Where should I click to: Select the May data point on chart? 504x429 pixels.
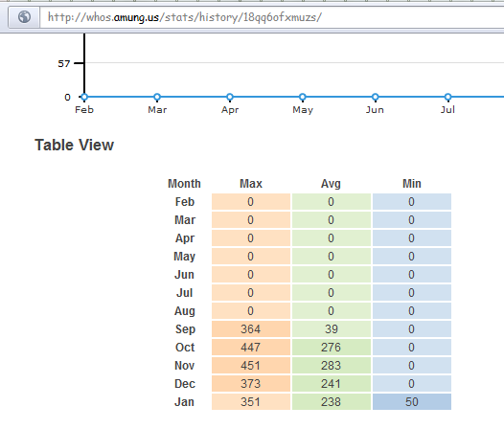(x=302, y=97)
